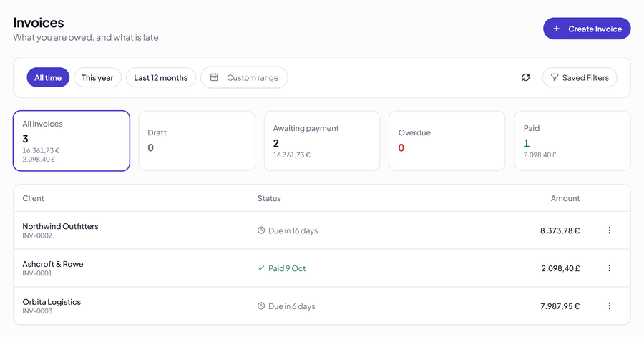
Task: Click the plus icon on Create Invoice
Action: (x=556, y=29)
